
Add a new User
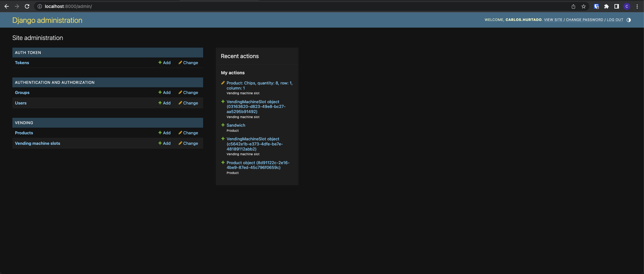tap(164, 103)
